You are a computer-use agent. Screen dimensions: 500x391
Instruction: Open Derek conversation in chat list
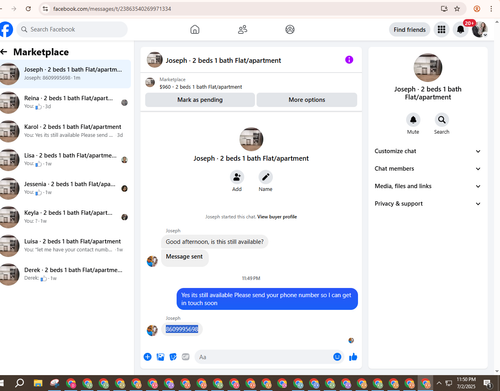click(65, 274)
